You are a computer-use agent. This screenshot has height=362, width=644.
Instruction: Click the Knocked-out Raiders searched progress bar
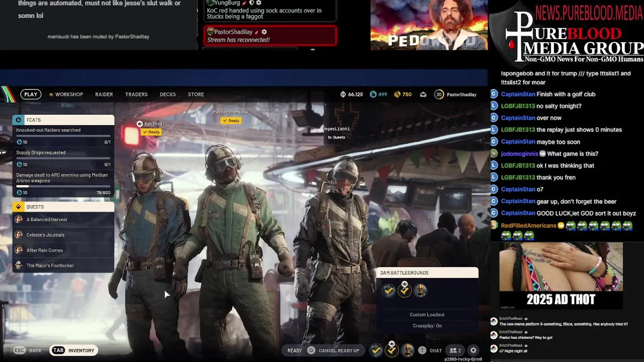pos(63,136)
